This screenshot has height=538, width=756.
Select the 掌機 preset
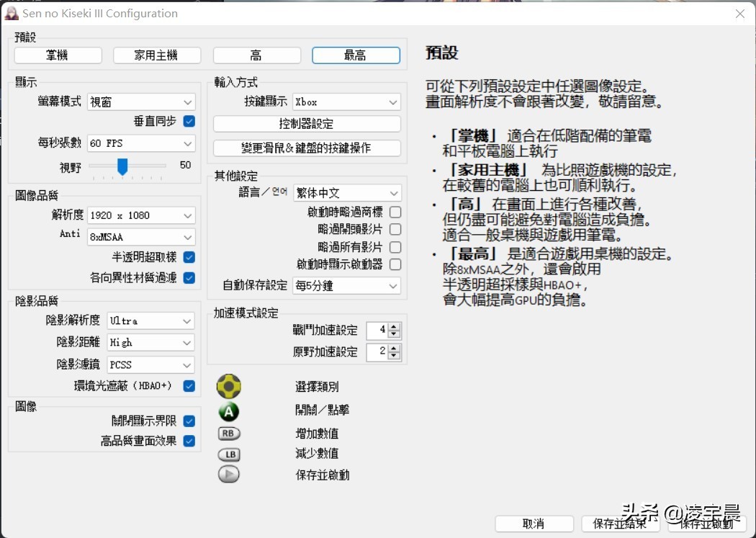tap(58, 55)
